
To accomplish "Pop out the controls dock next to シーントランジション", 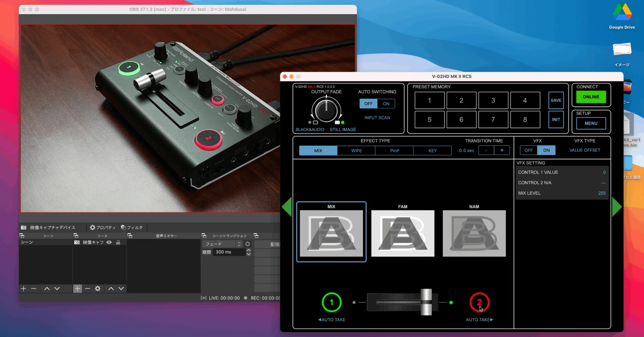I will [256, 236].
